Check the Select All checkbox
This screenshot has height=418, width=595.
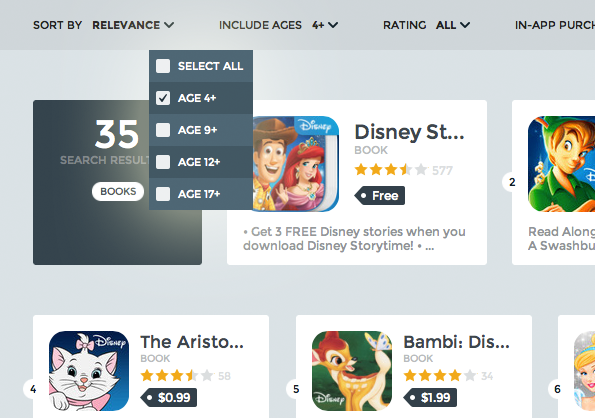163,66
